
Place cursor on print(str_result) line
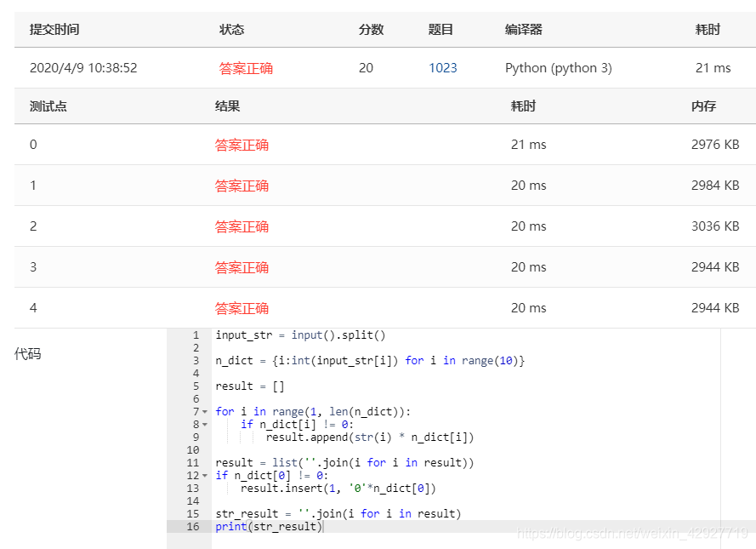coord(269,527)
